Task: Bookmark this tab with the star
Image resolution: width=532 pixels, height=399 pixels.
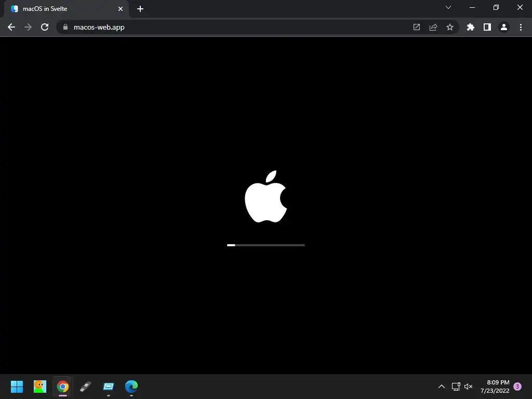Action: click(450, 27)
